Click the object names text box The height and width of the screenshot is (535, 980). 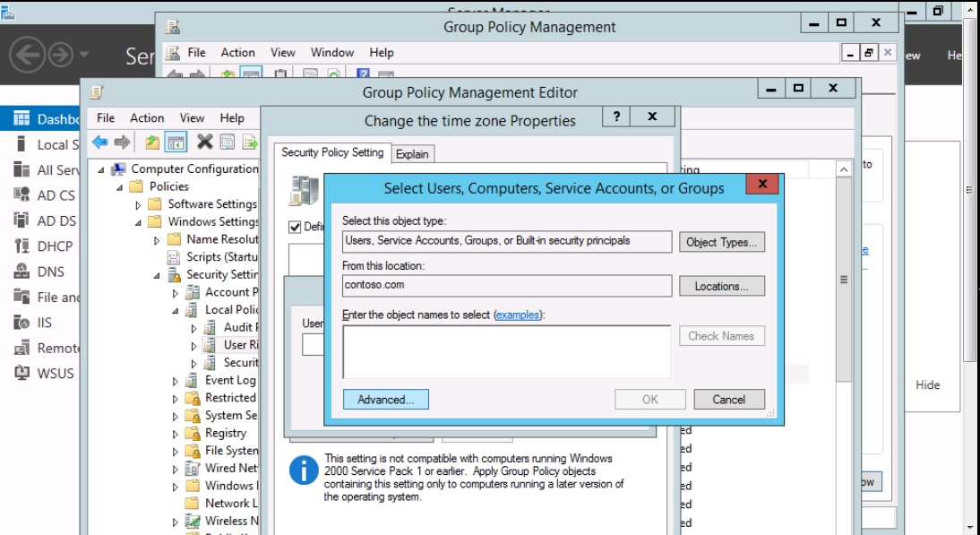(507, 351)
